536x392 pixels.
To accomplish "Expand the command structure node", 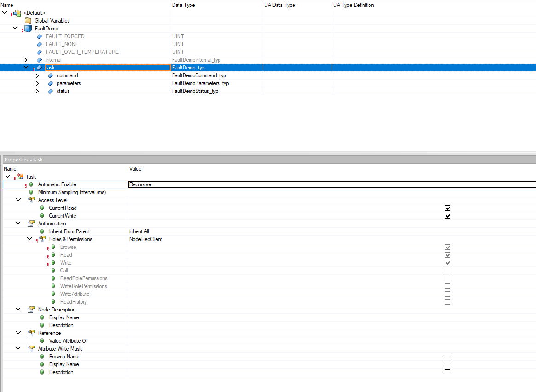I will pyautogui.click(x=37, y=76).
